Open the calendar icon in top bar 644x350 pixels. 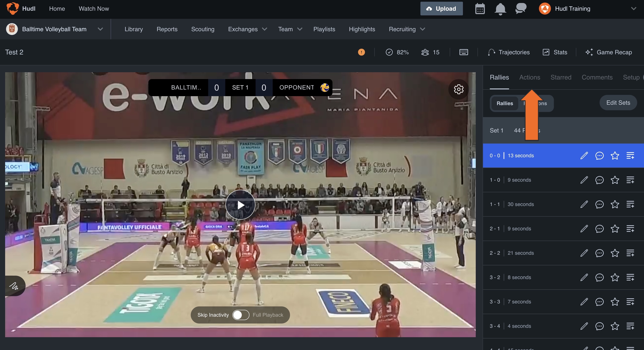tap(480, 9)
